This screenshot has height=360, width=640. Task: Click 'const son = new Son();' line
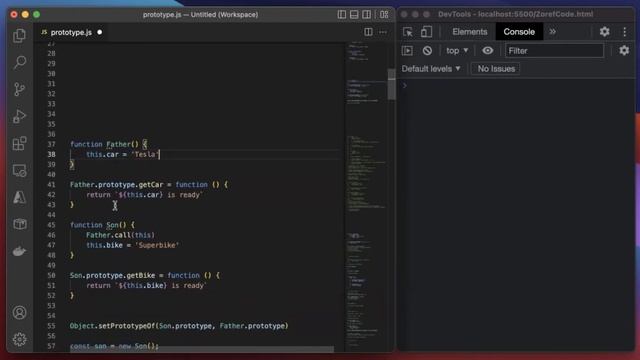[114, 346]
